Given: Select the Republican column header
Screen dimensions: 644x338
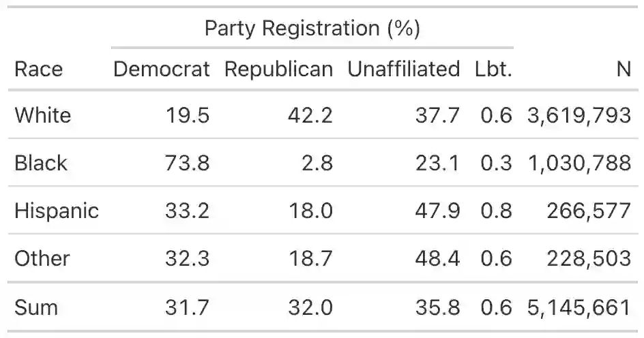Looking at the screenshot, I should pos(278,69).
